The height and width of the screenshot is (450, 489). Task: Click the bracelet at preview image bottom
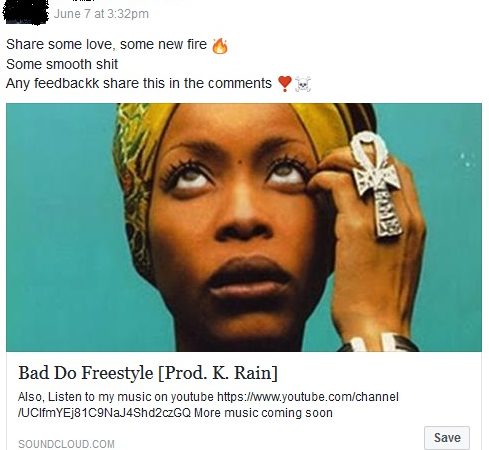pos(378,342)
